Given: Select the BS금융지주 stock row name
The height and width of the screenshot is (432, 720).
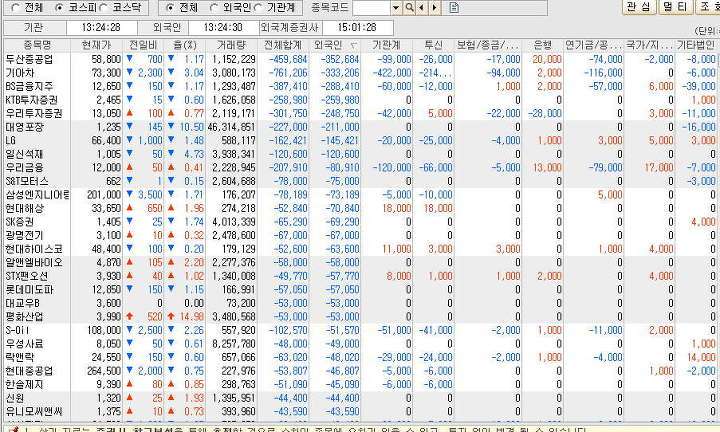Looking at the screenshot, I should click(29, 86).
